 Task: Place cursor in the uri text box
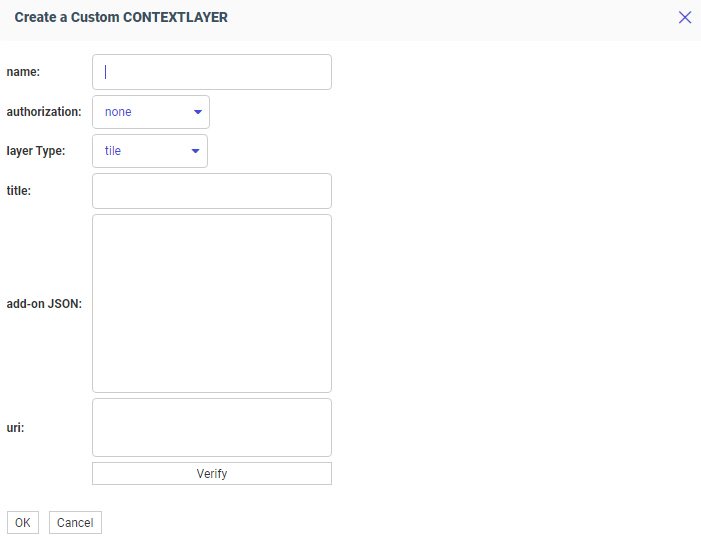(x=211, y=427)
